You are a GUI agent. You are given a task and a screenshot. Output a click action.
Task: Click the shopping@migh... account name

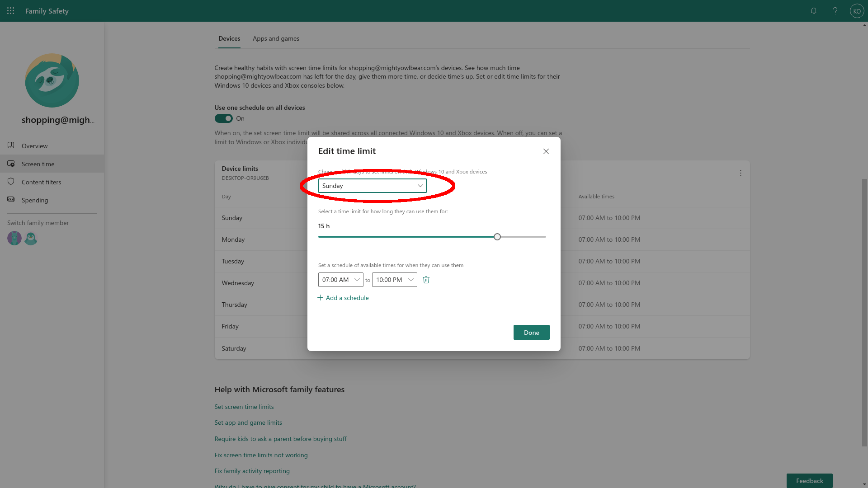pyautogui.click(x=58, y=120)
